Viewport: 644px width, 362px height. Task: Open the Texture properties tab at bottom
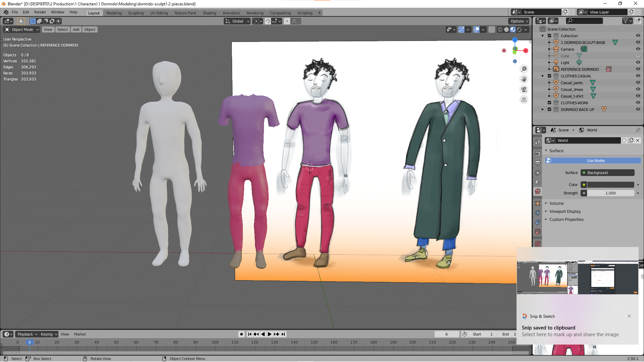(x=537, y=244)
